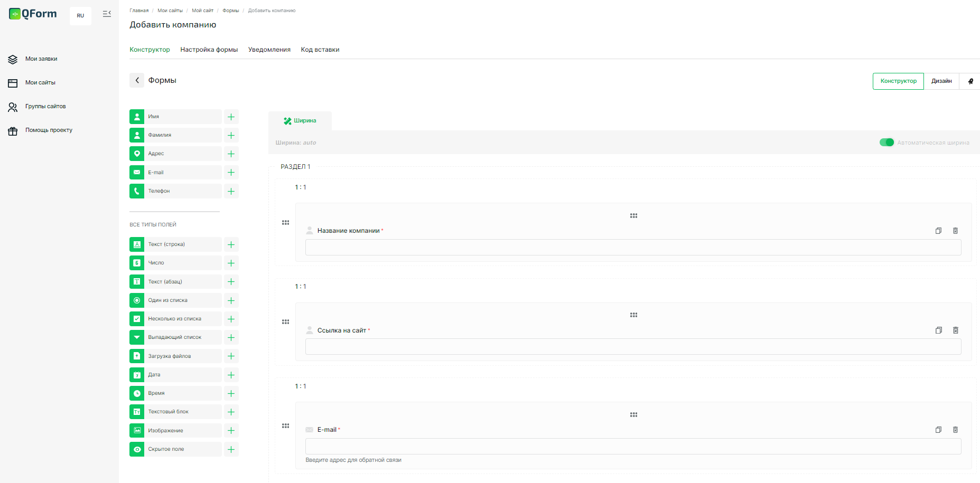This screenshot has width=980, height=483.
Task: Duplicate the Ссылка на сайт field
Action: 938,330
